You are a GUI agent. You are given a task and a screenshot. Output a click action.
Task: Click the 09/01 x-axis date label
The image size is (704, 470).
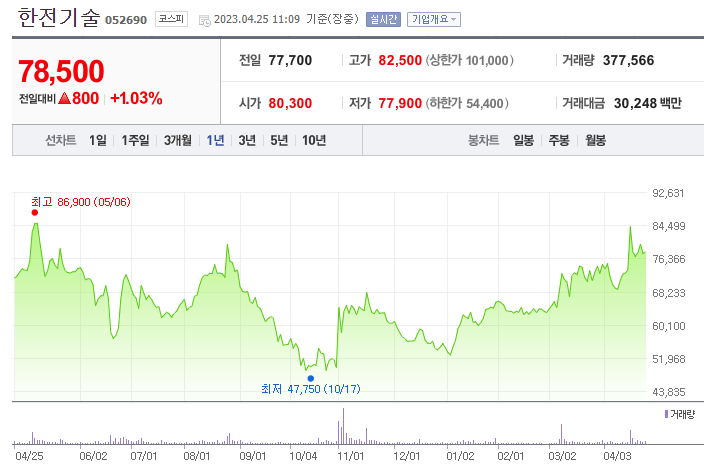pos(253,456)
